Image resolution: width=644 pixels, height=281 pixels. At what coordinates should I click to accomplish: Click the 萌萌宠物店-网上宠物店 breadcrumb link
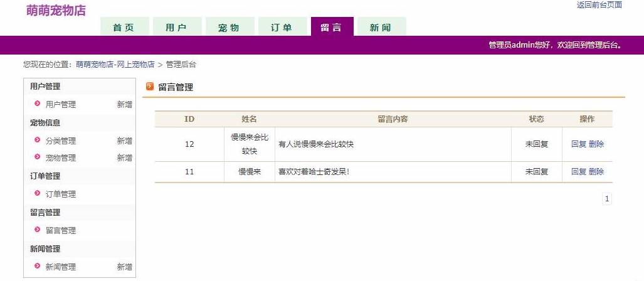[115, 65]
